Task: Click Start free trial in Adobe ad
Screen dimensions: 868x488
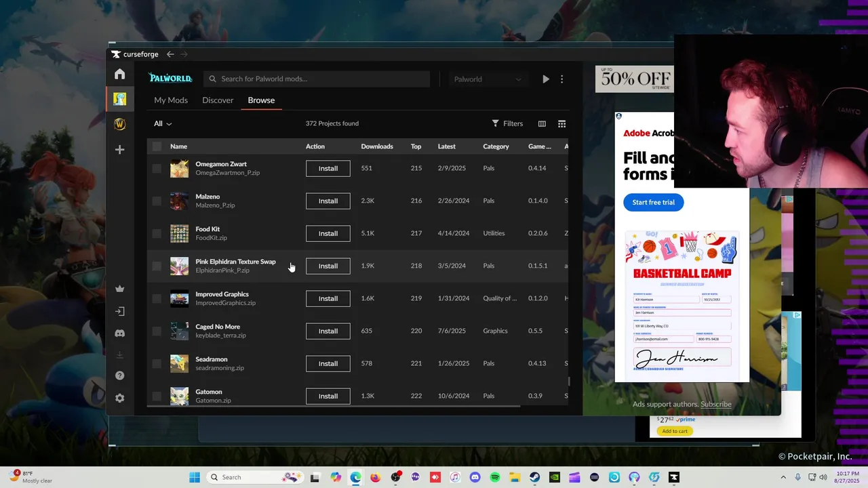Action: 653,202
